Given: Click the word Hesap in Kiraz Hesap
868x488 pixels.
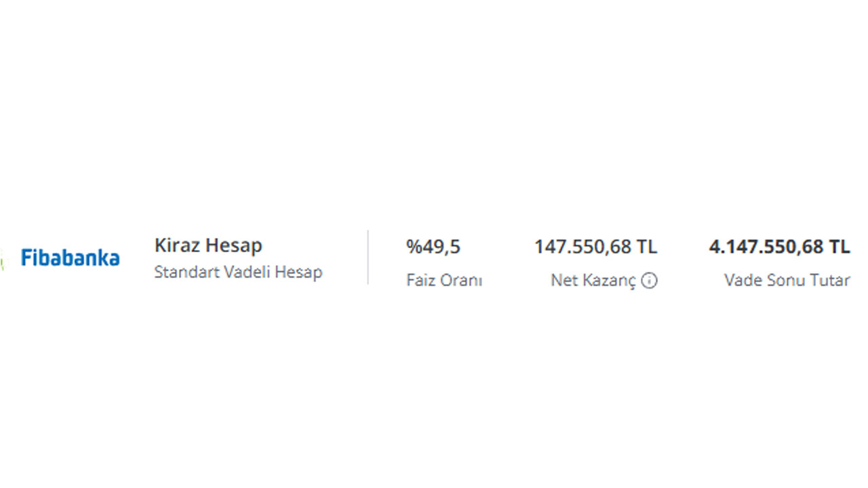Looking at the screenshot, I should tap(235, 245).
